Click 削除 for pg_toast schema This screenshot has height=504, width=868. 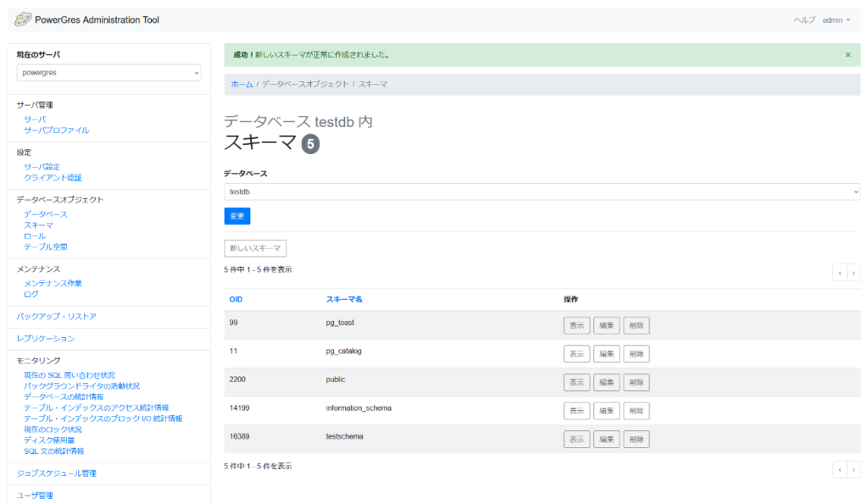click(x=637, y=325)
